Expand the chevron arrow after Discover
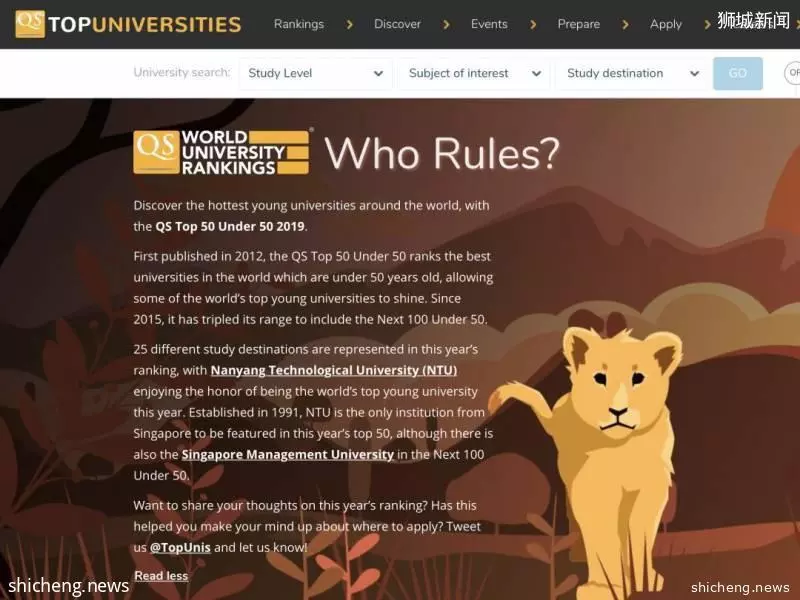 tap(446, 24)
